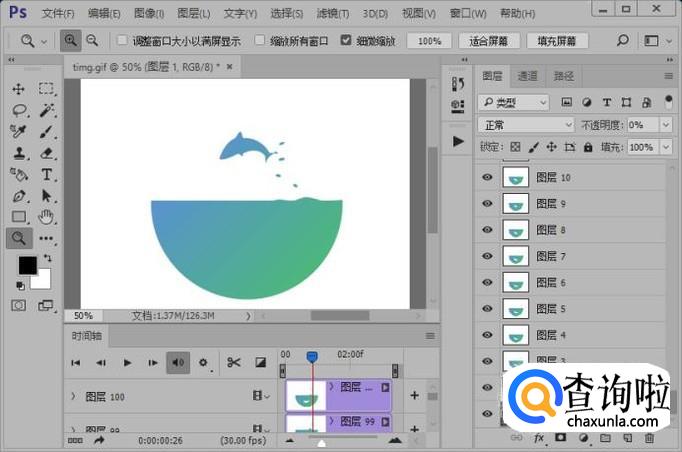Mute audio playback in timeline
The width and height of the screenshot is (682, 452).
(x=177, y=362)
